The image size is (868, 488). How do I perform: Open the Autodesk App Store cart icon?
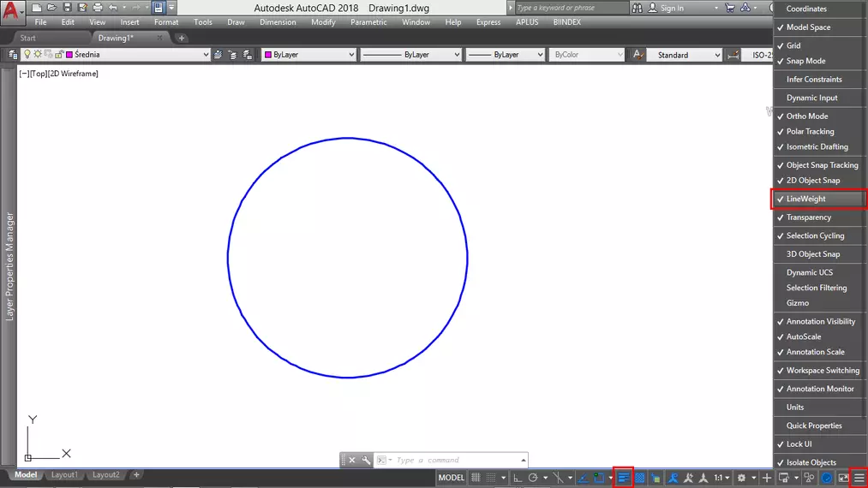pos(730,8)
